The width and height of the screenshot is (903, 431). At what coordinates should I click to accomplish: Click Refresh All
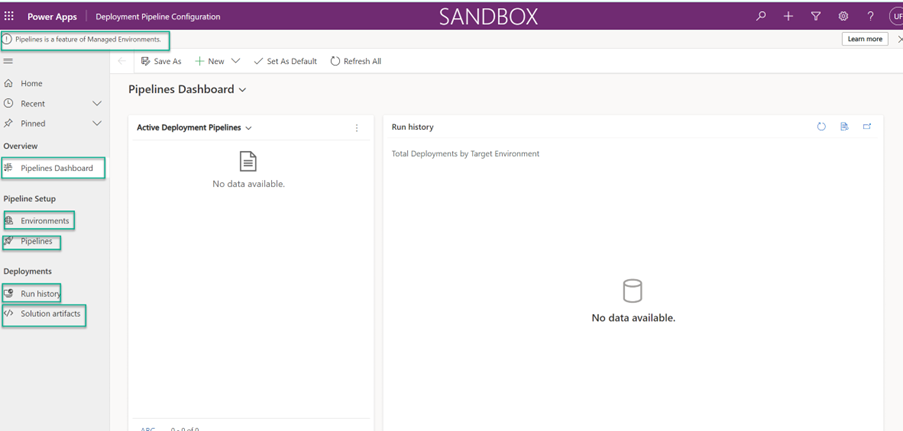click(x=356, y=61)
